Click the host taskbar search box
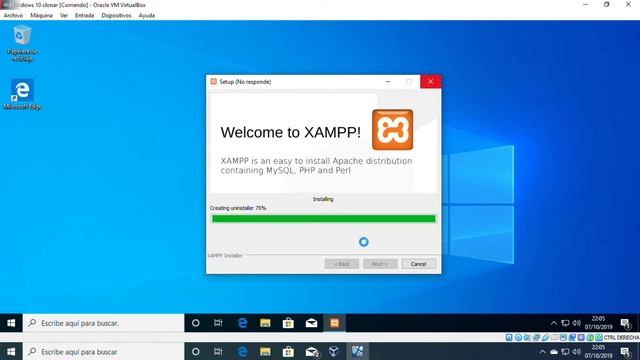This screenshot has width=640, height=360. tap(104, 351)
